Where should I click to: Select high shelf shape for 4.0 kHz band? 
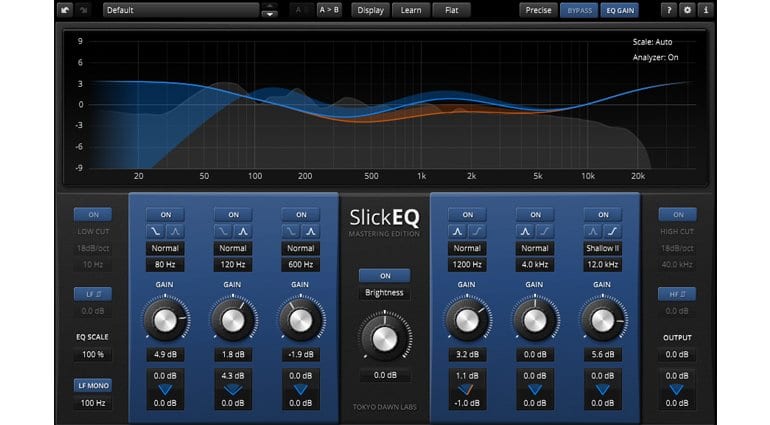pyautogui.click(x=545, y=231)
